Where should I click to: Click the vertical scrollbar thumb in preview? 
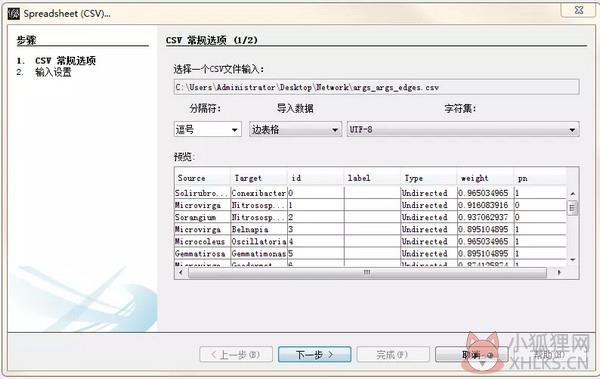(x=572, y=208)
